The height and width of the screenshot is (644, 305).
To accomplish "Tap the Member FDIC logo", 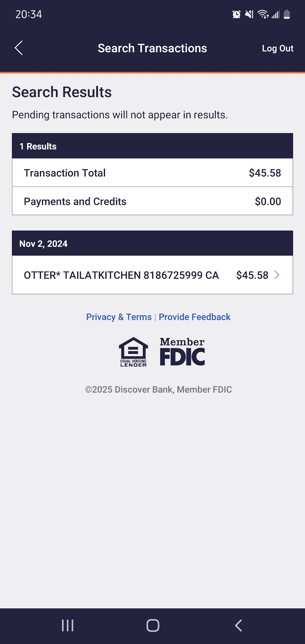I will point(182,352).
